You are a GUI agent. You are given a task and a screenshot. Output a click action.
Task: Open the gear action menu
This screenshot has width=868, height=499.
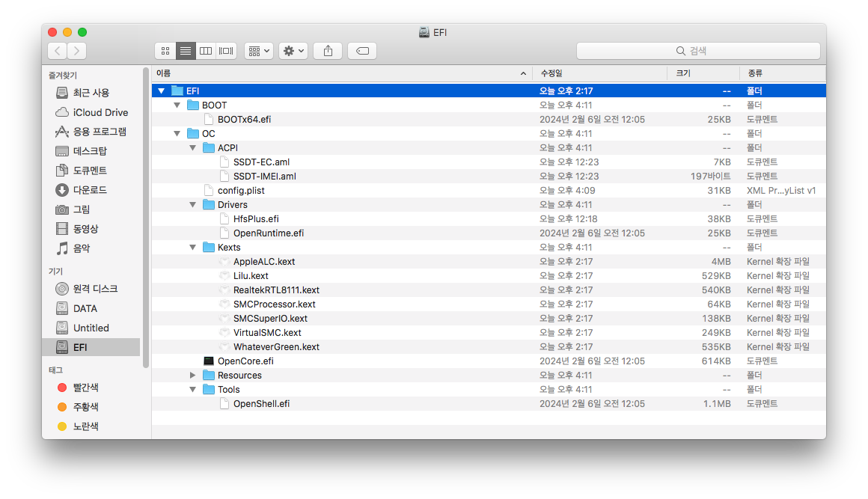click(293, 51)
